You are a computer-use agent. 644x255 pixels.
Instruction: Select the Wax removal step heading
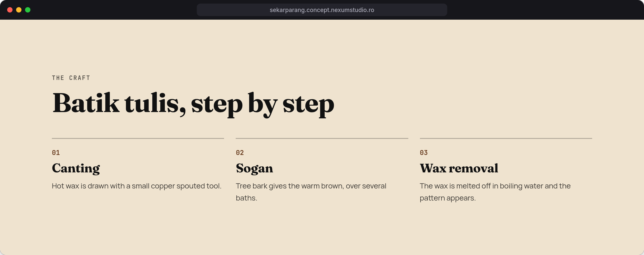459,168
